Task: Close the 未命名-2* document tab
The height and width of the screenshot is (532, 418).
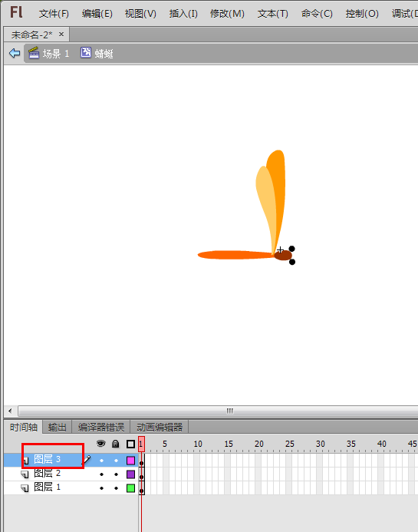Action: [x=61, y=35]
